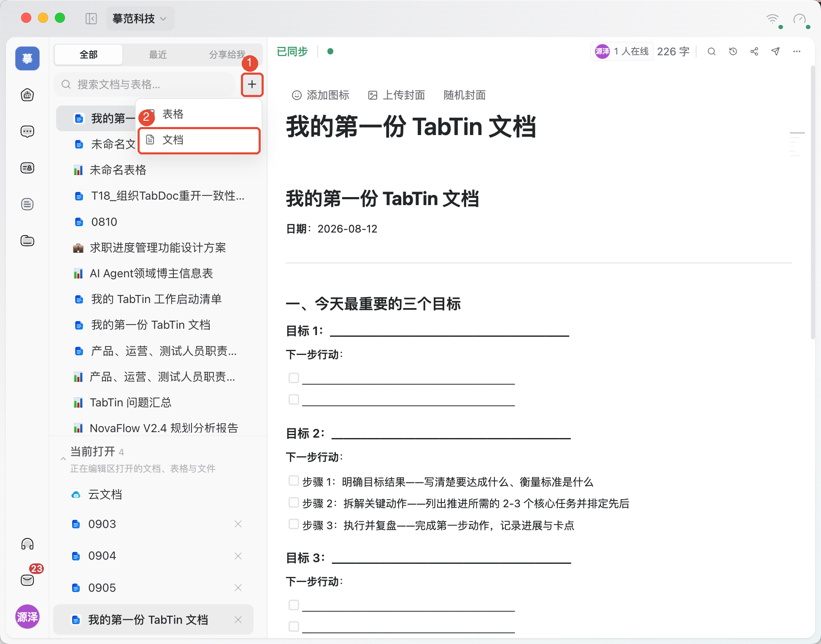821x644 pixels.
Task: Close the 0905 open document
Action: 238,588
